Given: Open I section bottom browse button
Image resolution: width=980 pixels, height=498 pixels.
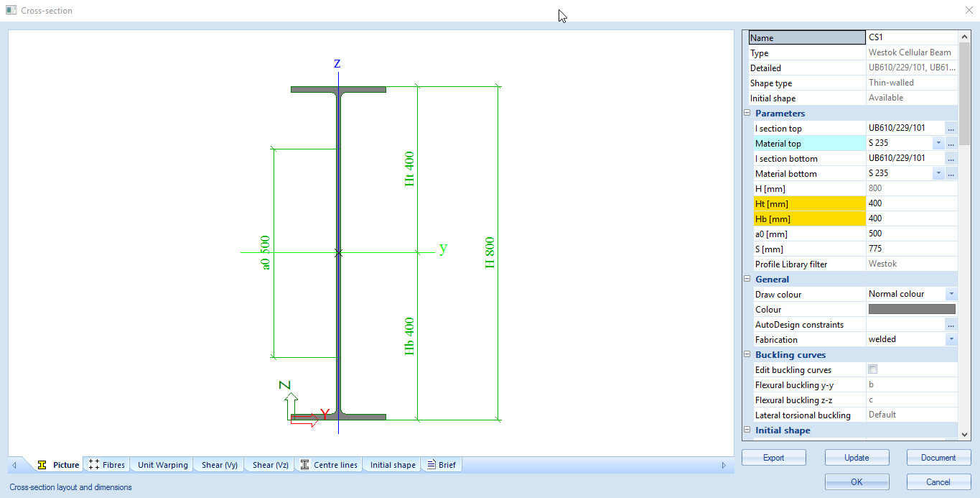Looking at the screenshot, I should click(951, 159).
